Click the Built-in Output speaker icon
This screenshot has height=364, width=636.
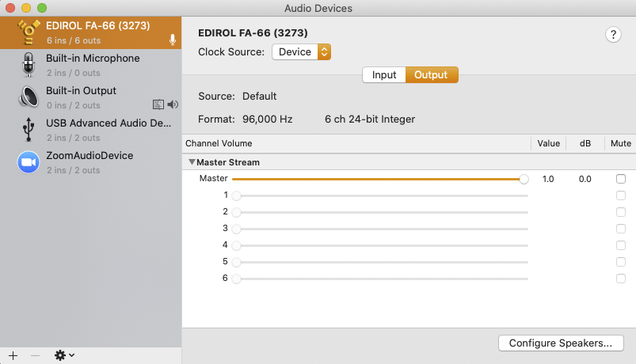coord(29,97)
